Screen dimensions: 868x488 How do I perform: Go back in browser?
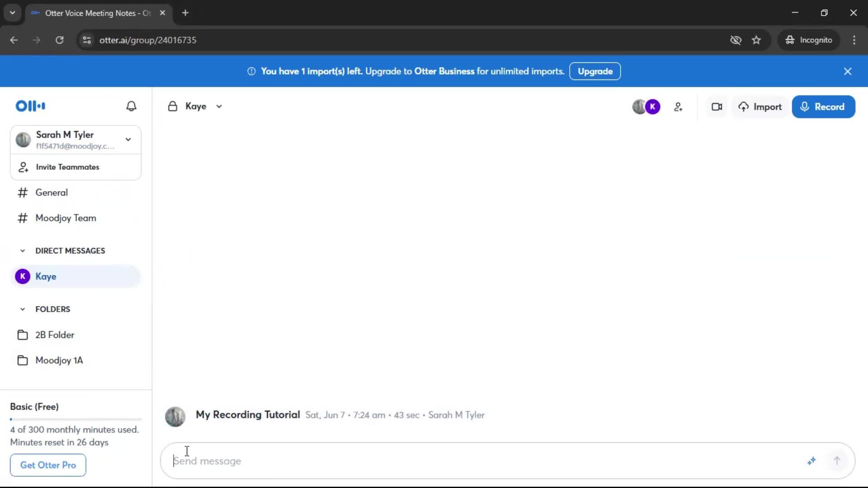click(x=14, y=40)
